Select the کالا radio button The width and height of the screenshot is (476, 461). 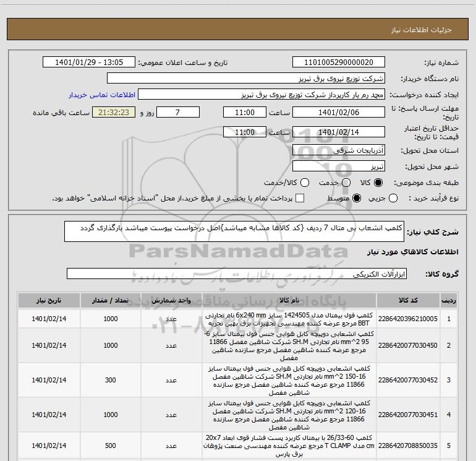[378, 183]
